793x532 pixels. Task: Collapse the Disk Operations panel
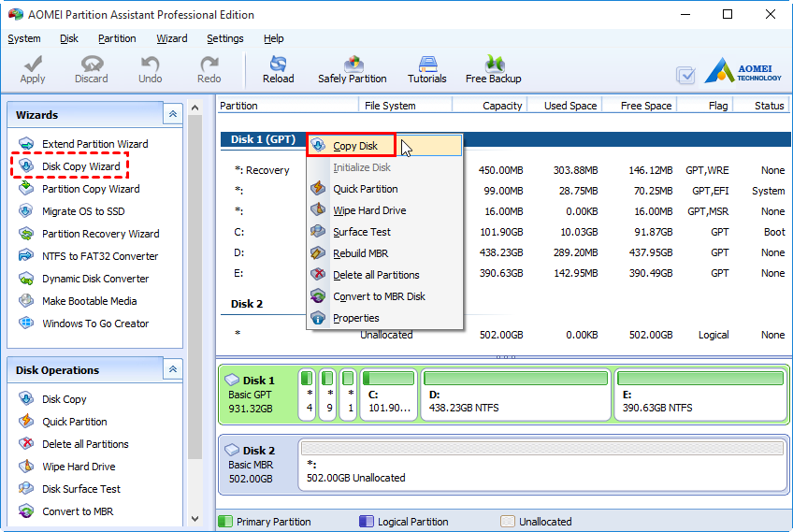click(172, 369)
